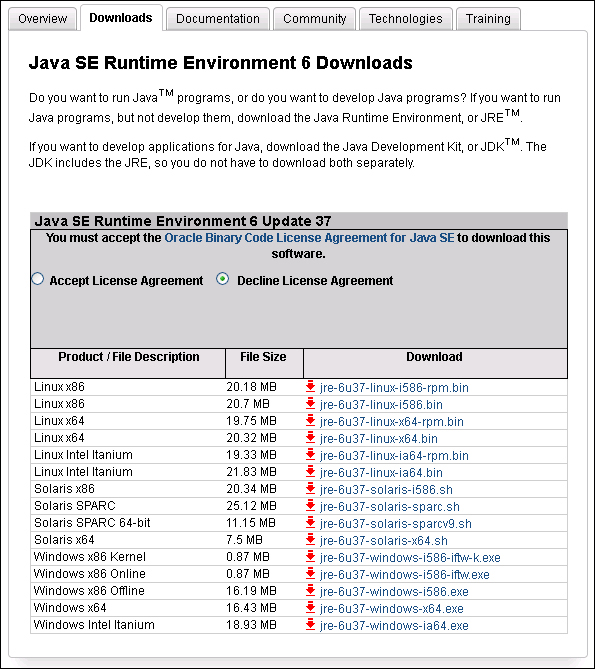
Task: Click download arrow icon for Solaris x64 row
Action: (310, 540)
